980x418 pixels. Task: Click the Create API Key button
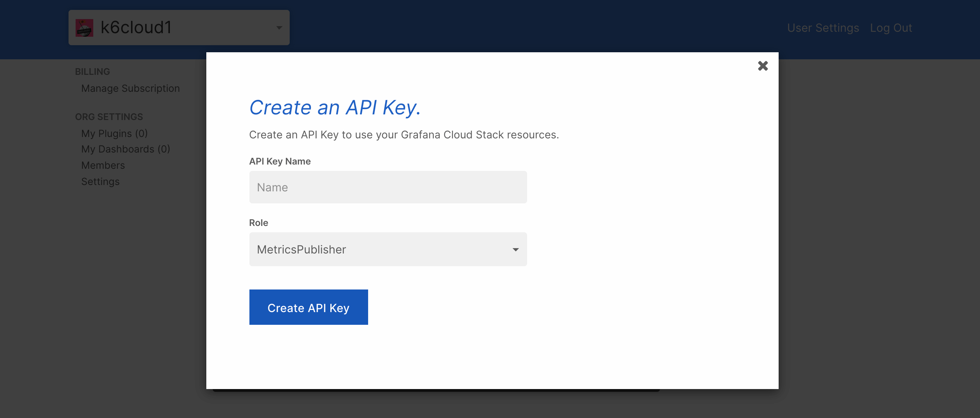[308, 307]
